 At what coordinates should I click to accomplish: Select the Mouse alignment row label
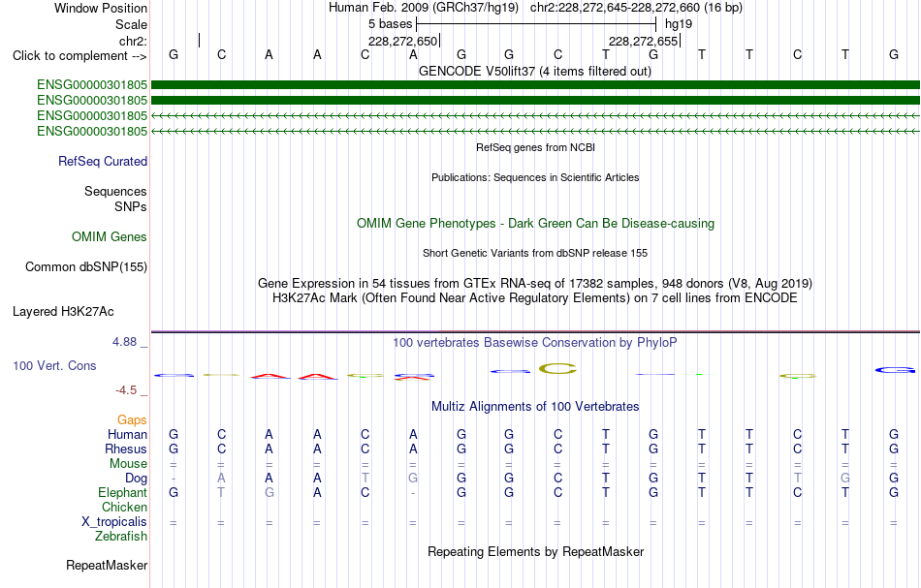point(128,464)
